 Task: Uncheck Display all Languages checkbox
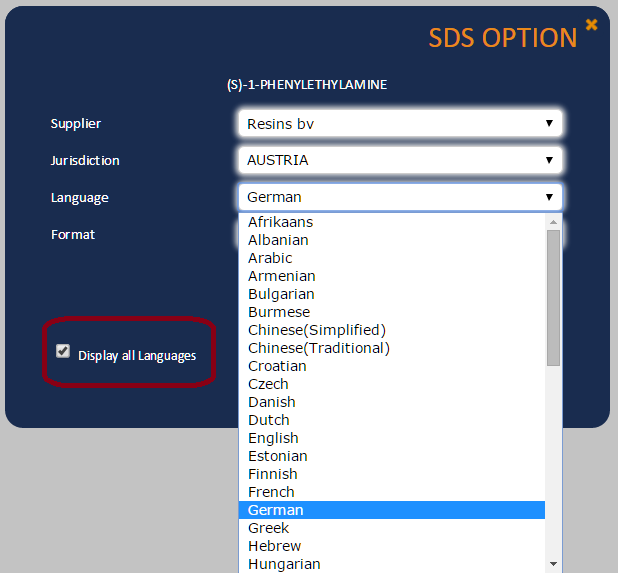[x=63, y=351]
